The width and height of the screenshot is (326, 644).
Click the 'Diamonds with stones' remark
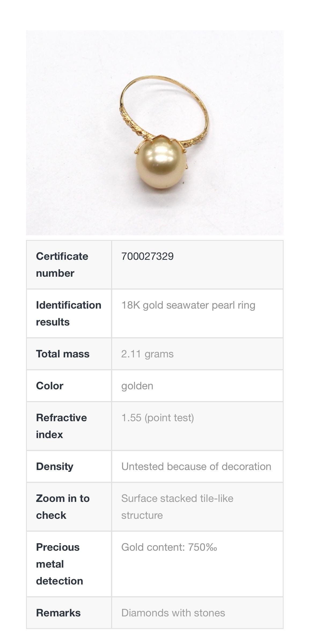pos(173,613)
